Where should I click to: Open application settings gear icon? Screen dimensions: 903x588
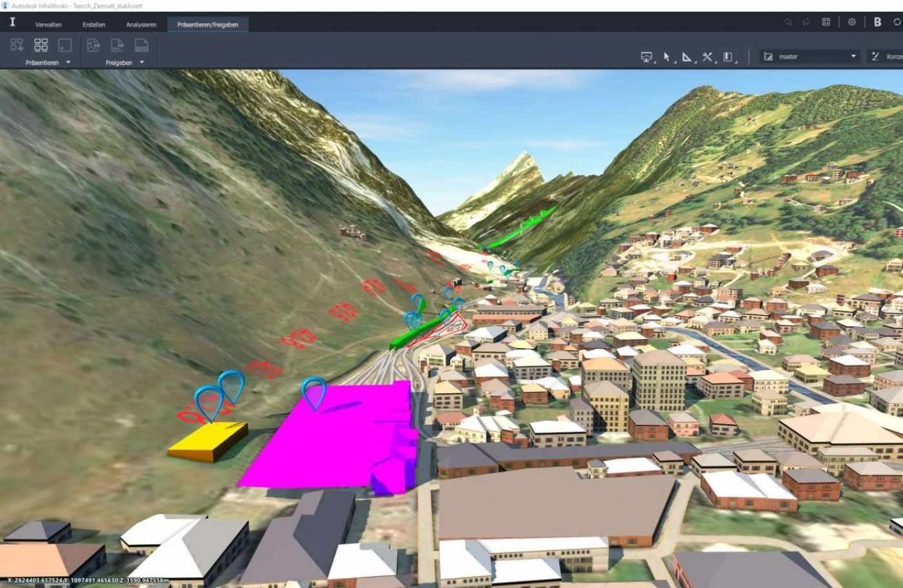tap(851, 22)
